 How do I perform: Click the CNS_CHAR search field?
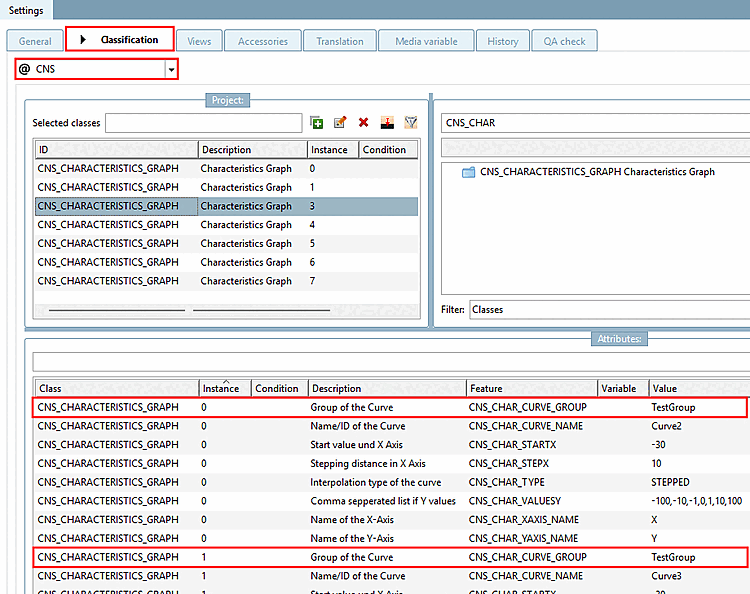pos(595,123)
